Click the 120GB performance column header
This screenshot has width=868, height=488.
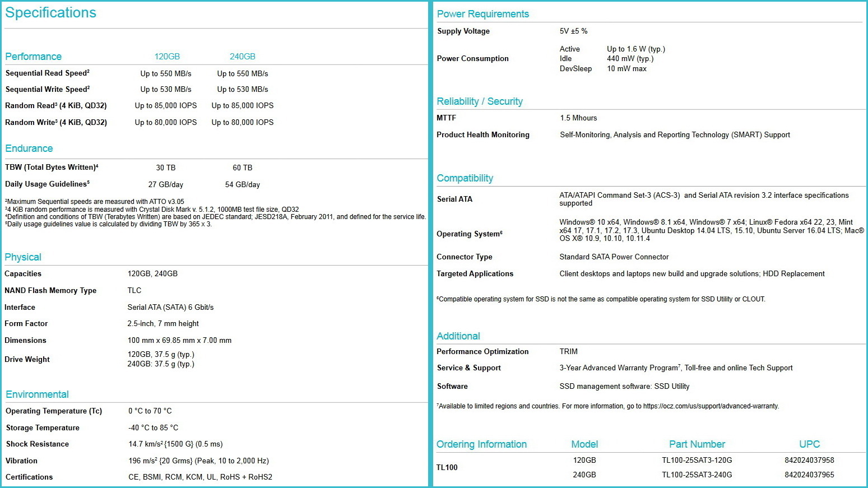167,57
